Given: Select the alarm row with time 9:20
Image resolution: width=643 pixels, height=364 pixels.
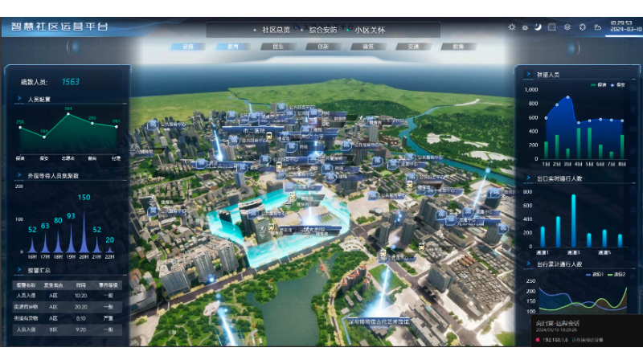Looking at the screenshot, I should 68,329.
